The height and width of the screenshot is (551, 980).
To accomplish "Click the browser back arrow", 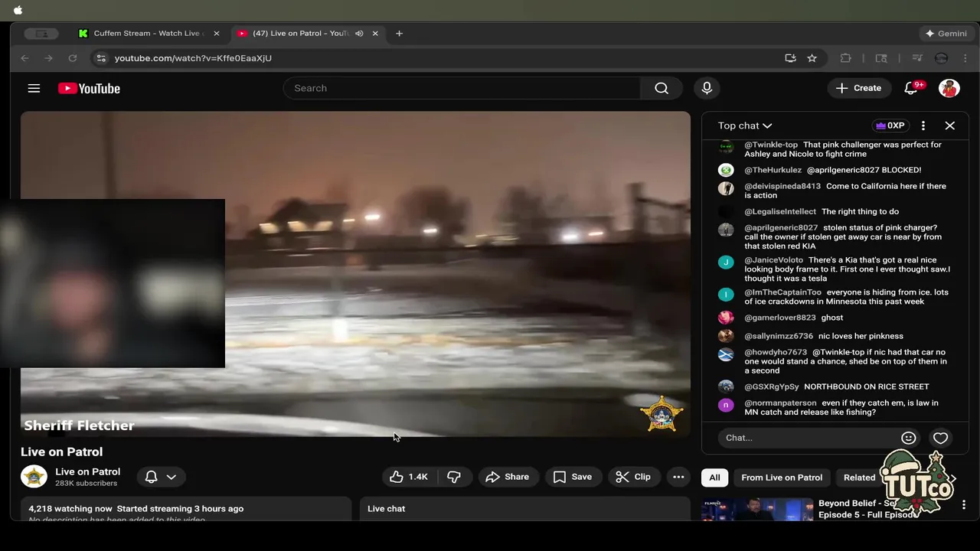I will pyautogui.click(x=24, y=58).
